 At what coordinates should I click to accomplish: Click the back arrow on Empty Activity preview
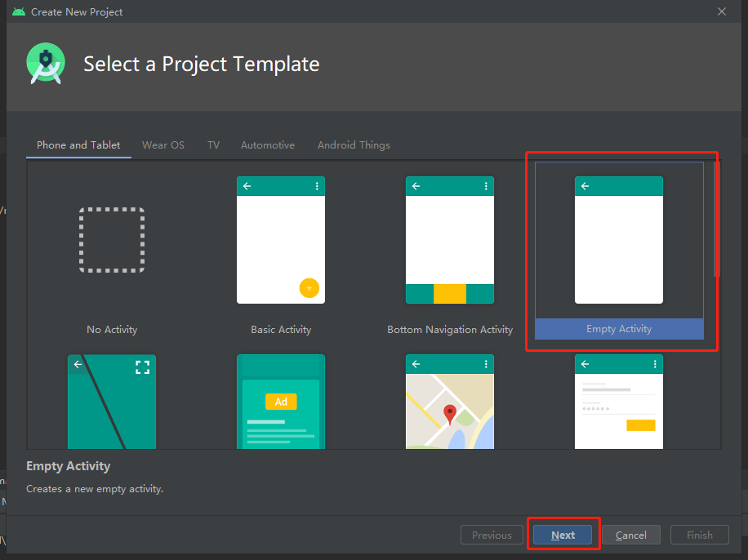click(x=585, y=186)
